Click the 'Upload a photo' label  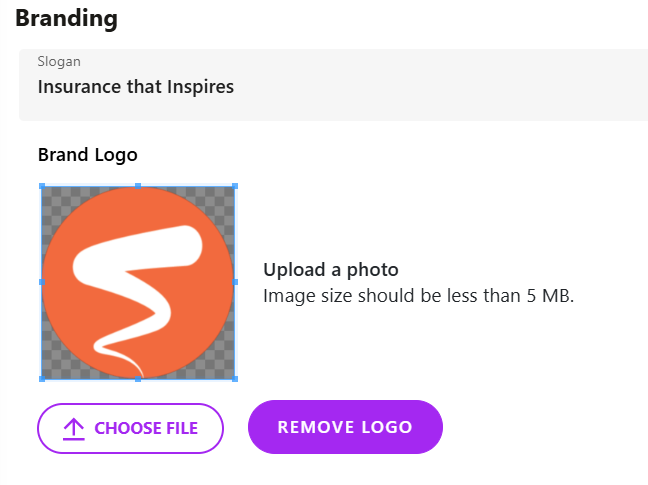(331, 270)
